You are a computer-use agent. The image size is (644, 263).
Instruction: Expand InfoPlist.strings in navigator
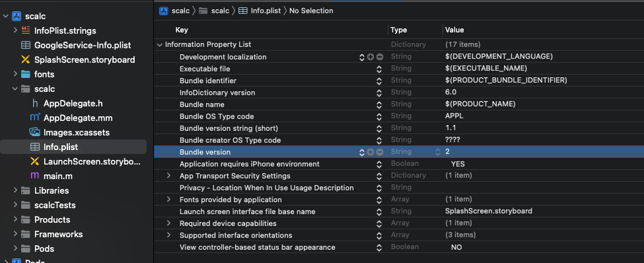click(15, 30)
